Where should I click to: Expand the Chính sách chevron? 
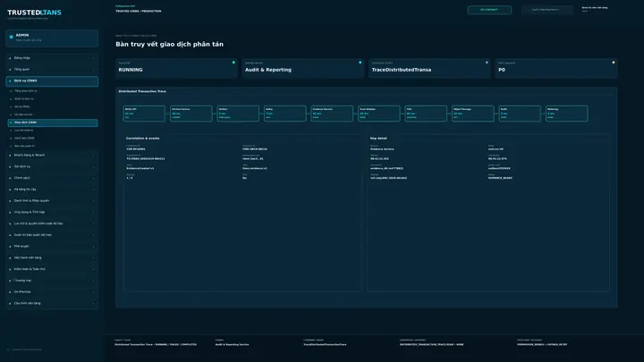[x=94, y=178]
